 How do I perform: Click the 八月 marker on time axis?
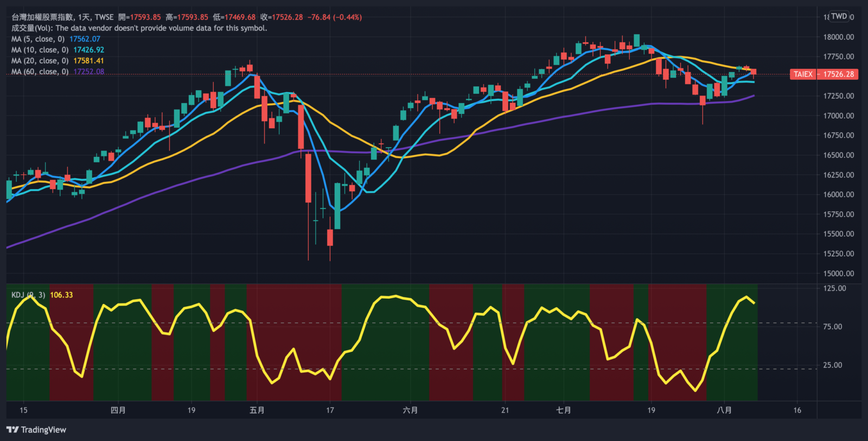coord(724,410)
